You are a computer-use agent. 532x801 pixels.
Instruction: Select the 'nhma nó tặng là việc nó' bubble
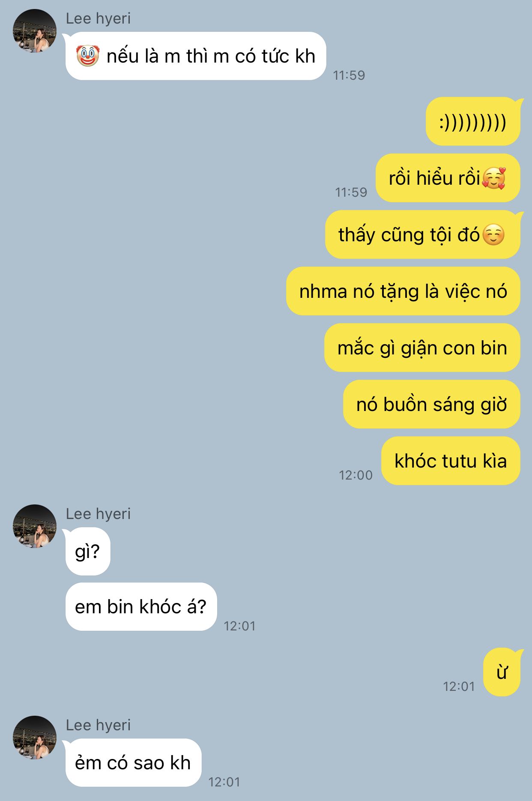[x=403, y=291]
